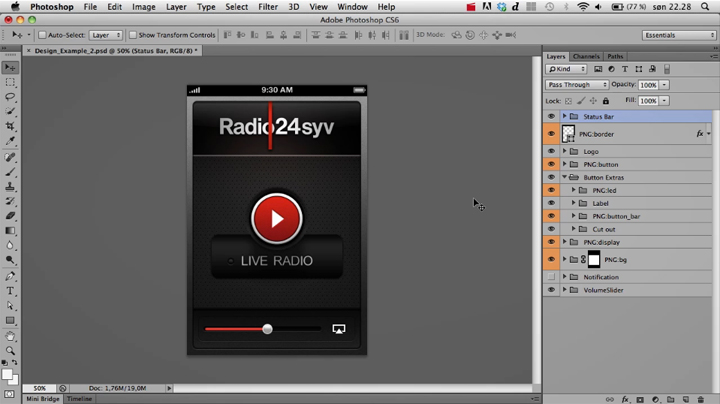Click the foreground color swatch

[x=7, y=375]
